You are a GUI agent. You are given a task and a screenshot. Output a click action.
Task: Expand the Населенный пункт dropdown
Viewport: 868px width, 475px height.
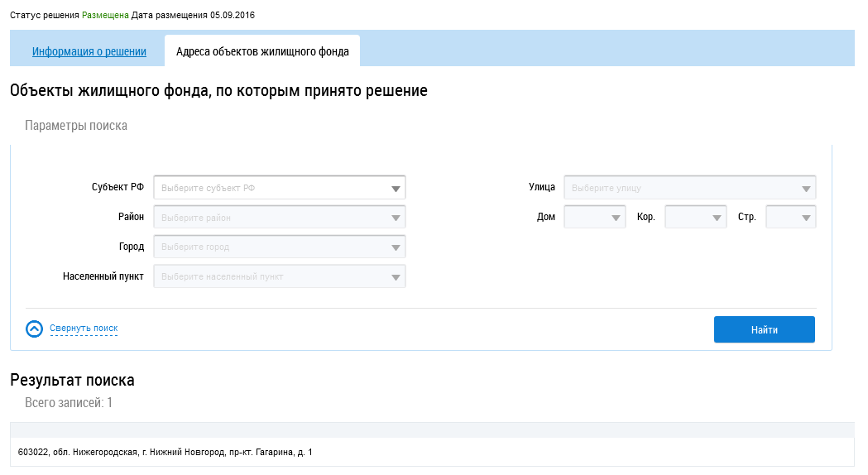[x=396, y=277]
